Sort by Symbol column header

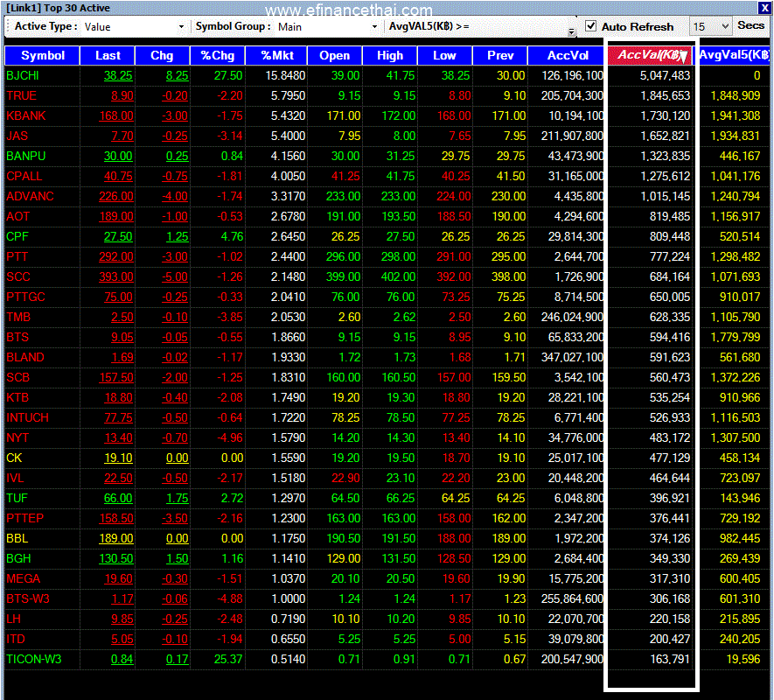click(43, 55)
